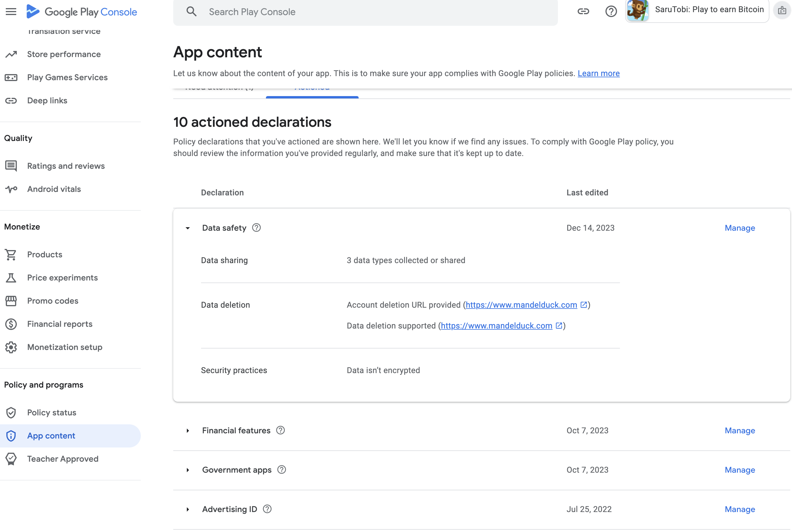Screen dimensions: 792x532
Task: Click the Store performance icon in sidebar
Action: 11,54
